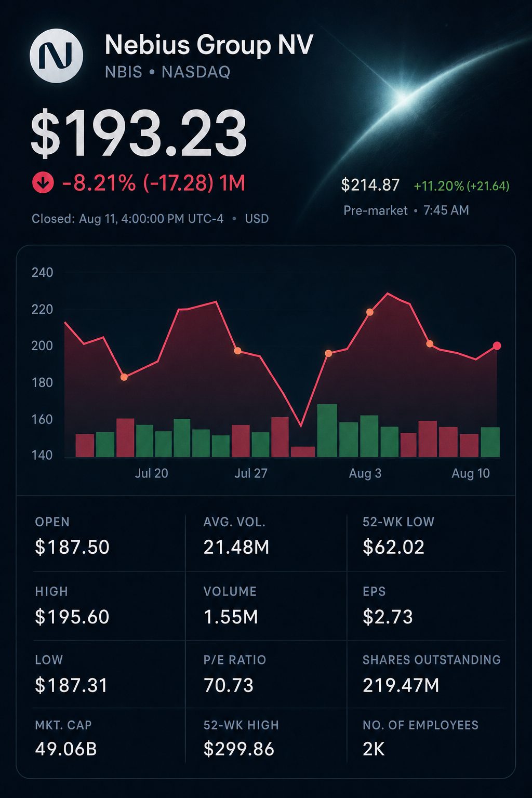532x798 pixels.
Task: Click the 140 y-axis label
Action: (x=42, y=455)
